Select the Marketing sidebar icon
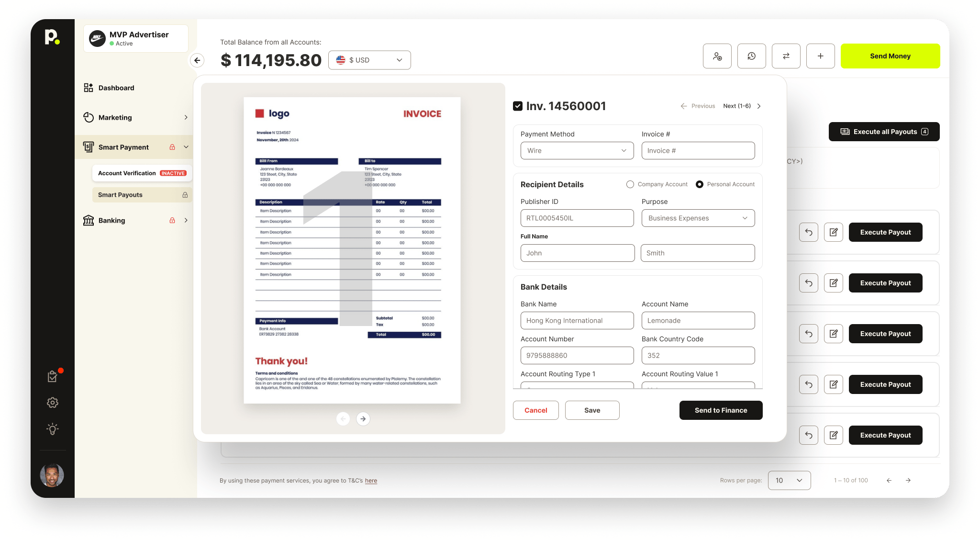 [89, 117]
